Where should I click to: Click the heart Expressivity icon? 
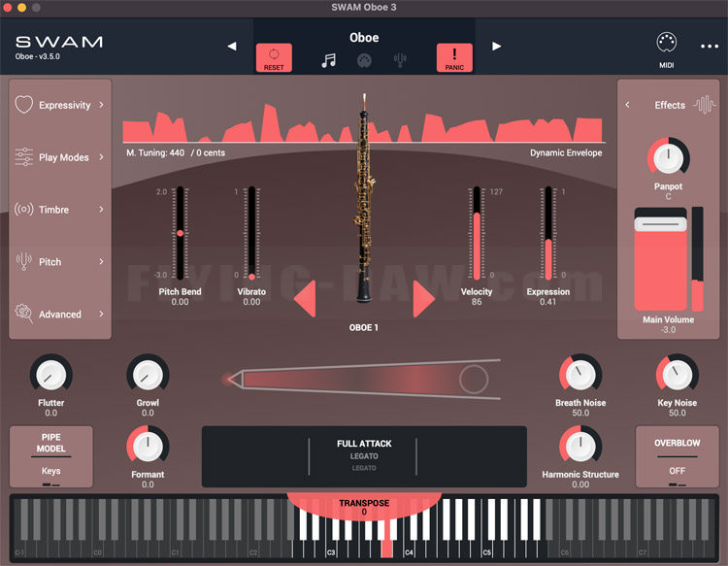coord(23,105)
